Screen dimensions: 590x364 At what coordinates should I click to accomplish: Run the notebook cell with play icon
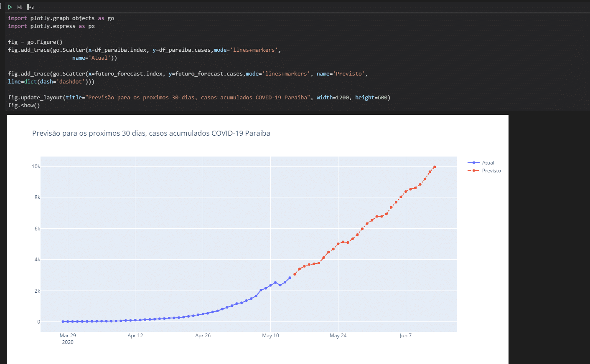coord(10,7)
